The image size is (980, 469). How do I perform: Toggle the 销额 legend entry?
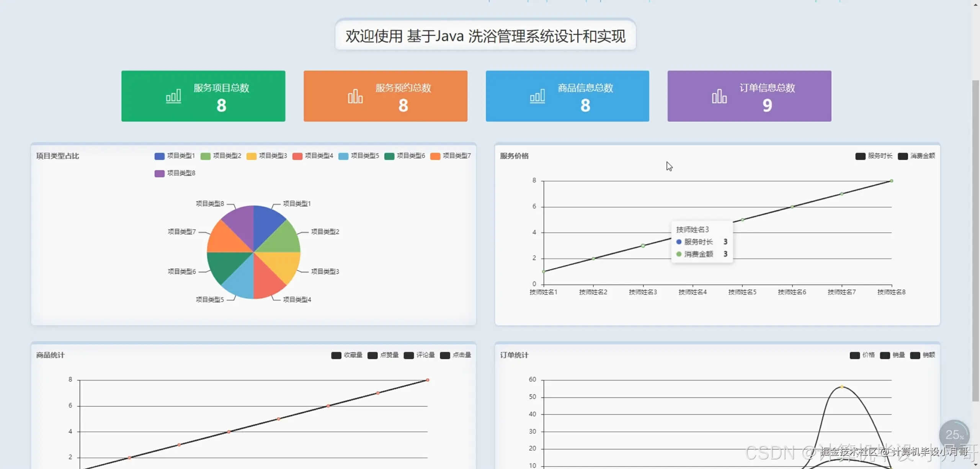pyautogui.click(x=923, y=355)
